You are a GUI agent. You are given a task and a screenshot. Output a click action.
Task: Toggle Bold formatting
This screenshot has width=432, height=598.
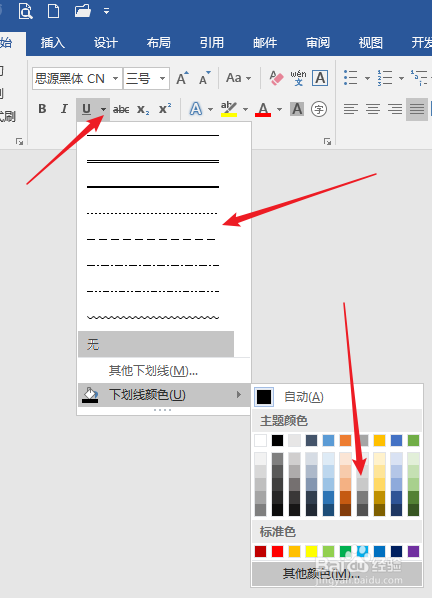coord(42,109)
